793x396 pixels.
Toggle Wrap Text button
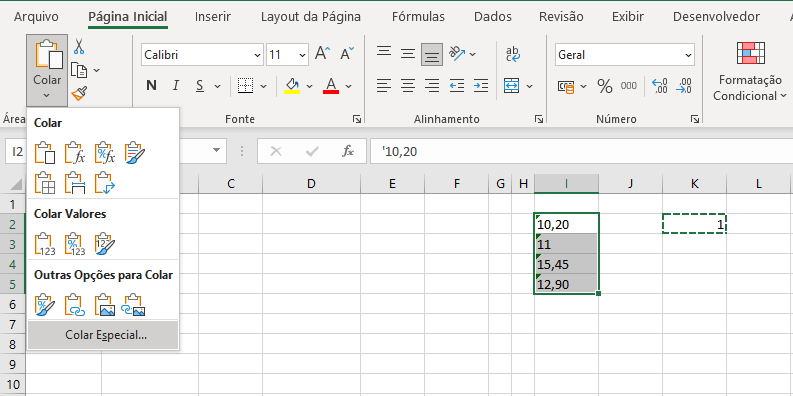point(513,54)
